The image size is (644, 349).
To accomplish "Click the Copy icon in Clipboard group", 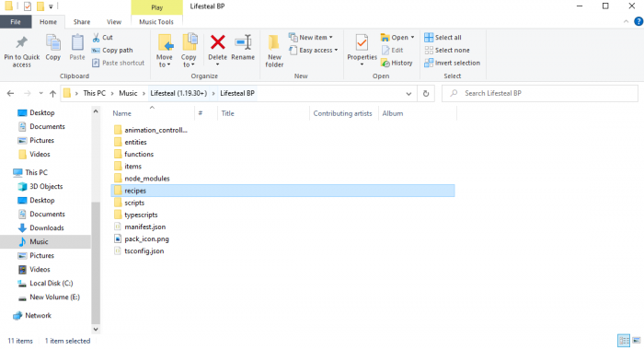I will 53,42.
